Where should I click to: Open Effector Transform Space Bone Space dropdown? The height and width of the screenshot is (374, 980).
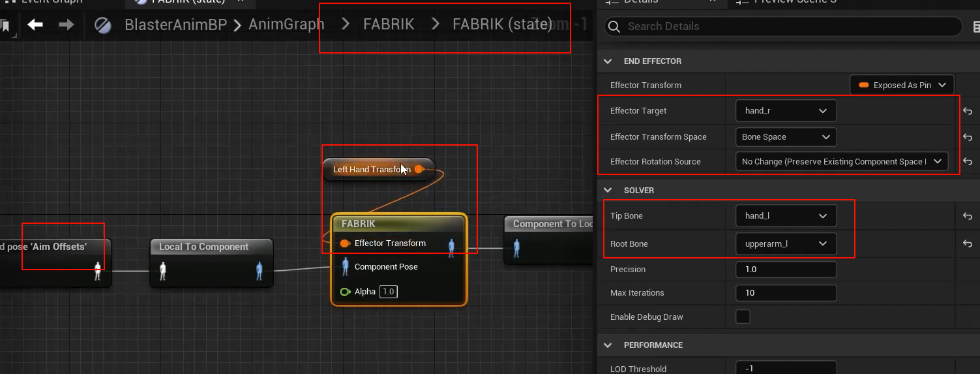click(786, 137)
